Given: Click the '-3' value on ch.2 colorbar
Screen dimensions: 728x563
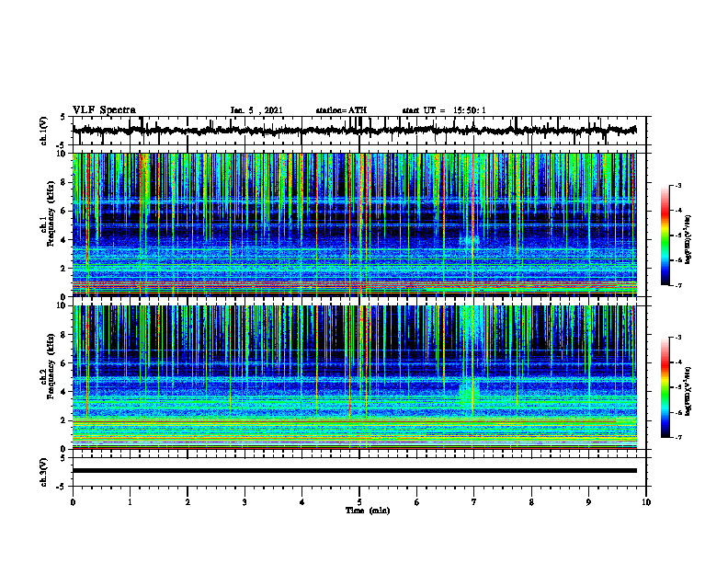Looking at the screenshot, I should pyautogui.click(x=678, y=338).
